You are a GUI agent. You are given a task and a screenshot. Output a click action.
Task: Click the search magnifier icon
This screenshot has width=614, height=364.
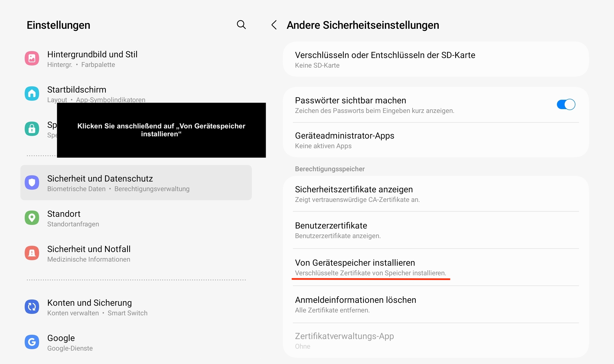(x=241, y=24)
